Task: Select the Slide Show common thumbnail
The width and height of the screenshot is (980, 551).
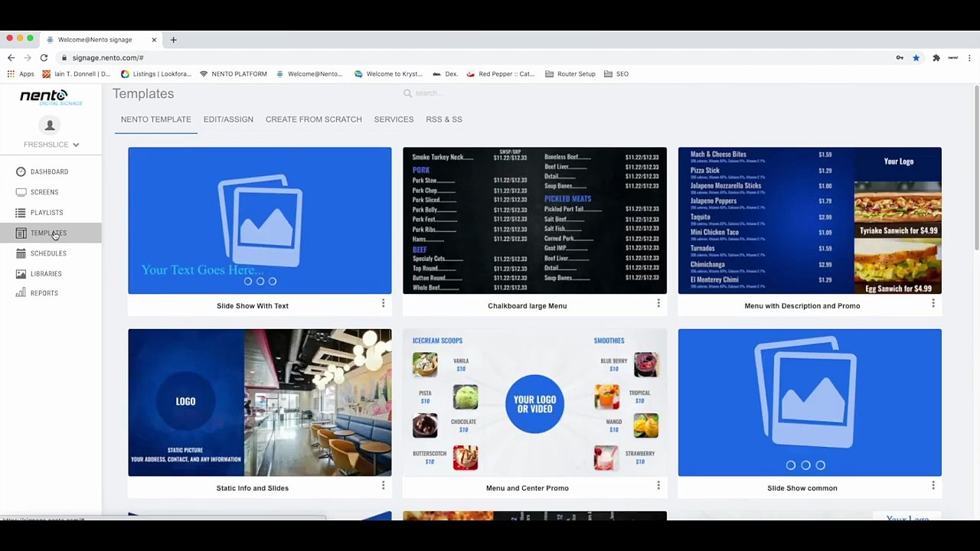Action: (810, 403)
